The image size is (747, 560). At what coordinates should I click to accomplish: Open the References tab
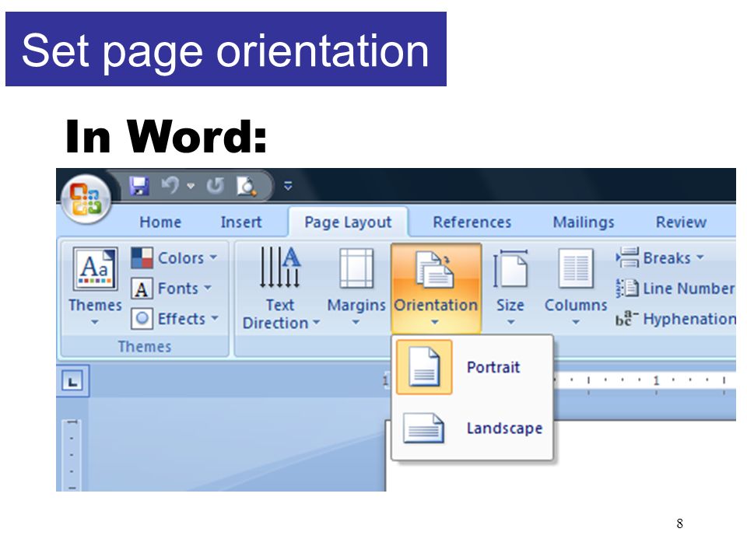coord(472,222)
